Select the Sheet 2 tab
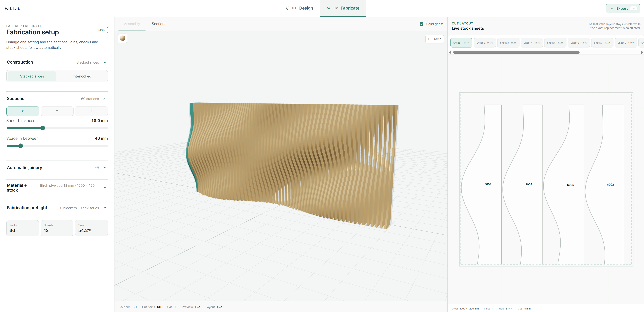 (485, 43)
